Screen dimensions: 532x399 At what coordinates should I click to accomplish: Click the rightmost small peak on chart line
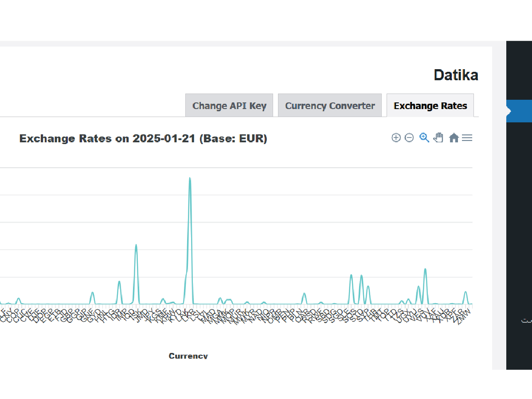click(x=465, y=292)
